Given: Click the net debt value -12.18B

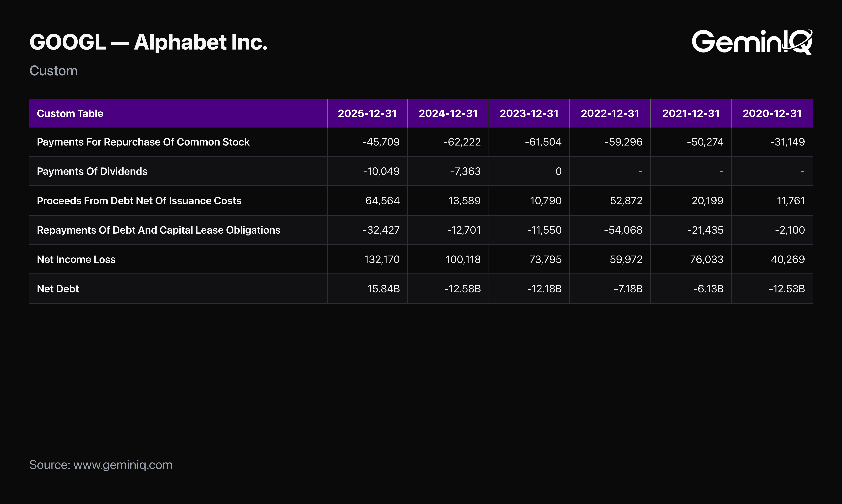Looking at the screenshot, I should [544, 289].
